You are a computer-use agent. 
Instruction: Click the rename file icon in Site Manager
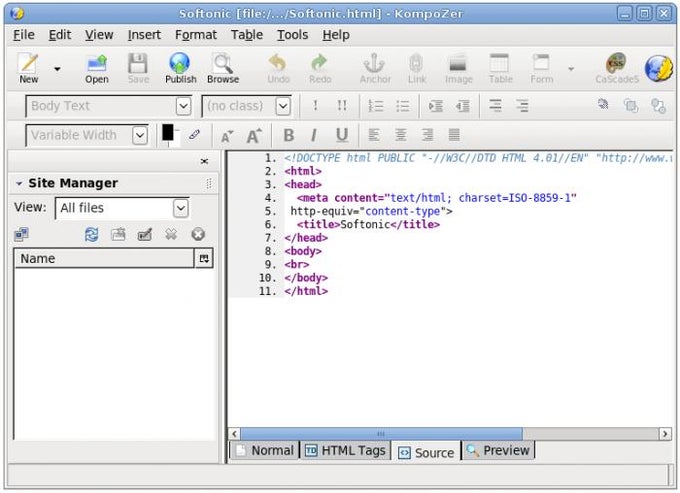coord(144,235)
